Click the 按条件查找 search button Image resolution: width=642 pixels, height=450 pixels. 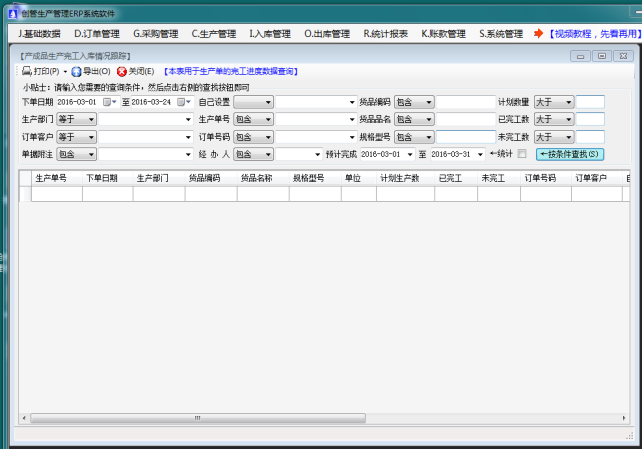[x=570, y=154]
